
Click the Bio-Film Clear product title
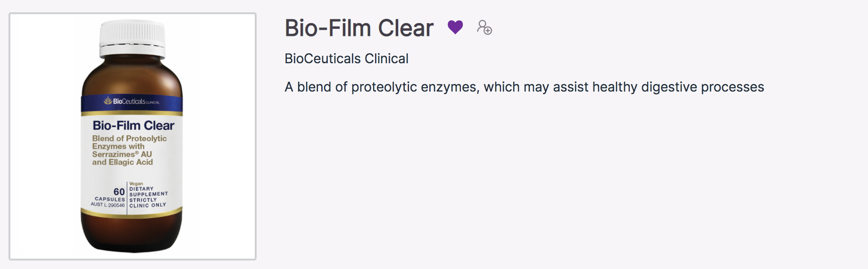359,28
